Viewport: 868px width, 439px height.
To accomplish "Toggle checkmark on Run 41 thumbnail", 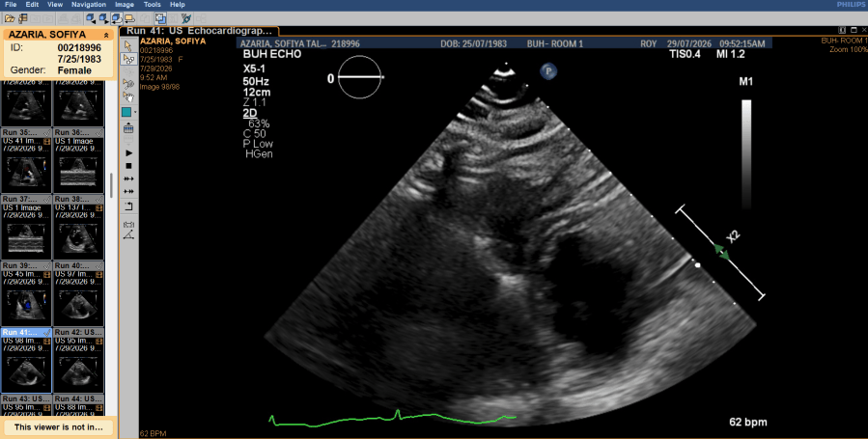I will coord(46,332).
